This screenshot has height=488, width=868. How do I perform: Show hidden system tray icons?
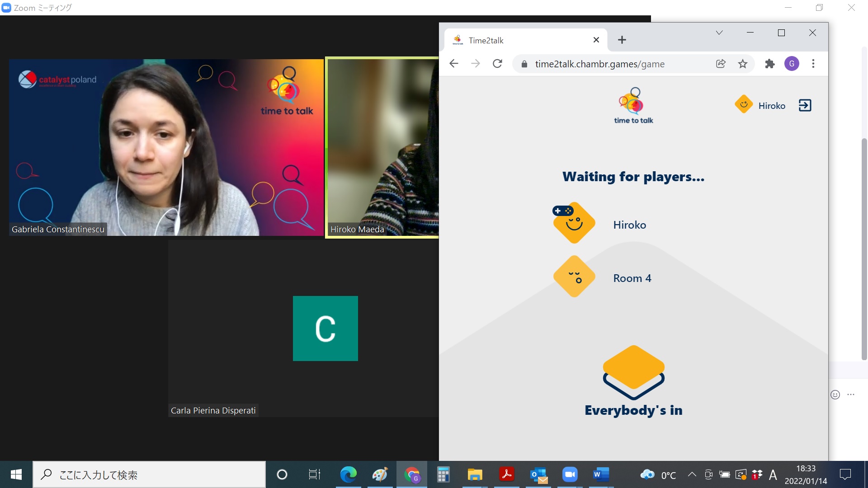692,474
